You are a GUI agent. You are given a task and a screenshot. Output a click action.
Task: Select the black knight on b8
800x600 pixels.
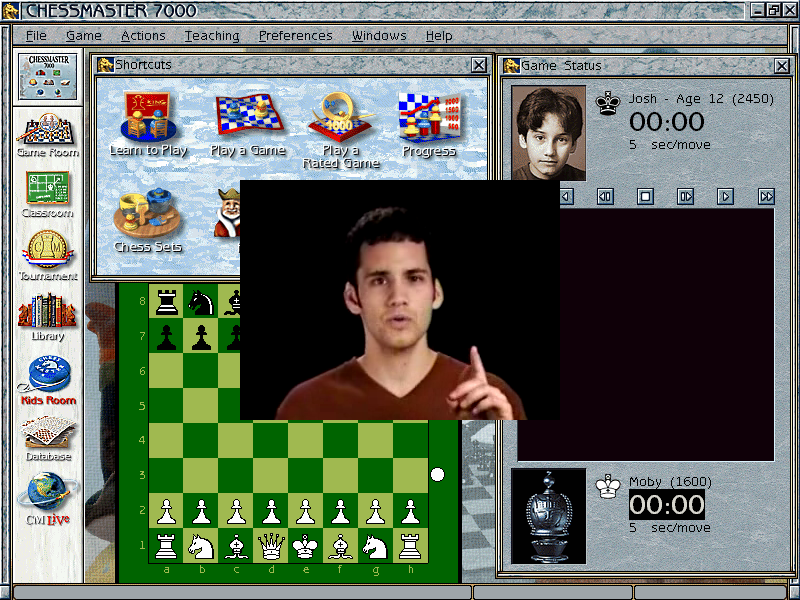click(201, 302)
